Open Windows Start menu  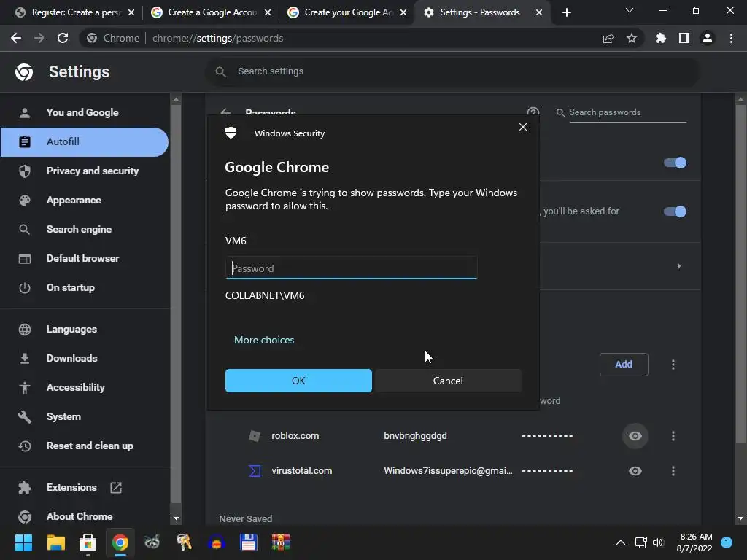pyautogui.click(x=23, y=542)
